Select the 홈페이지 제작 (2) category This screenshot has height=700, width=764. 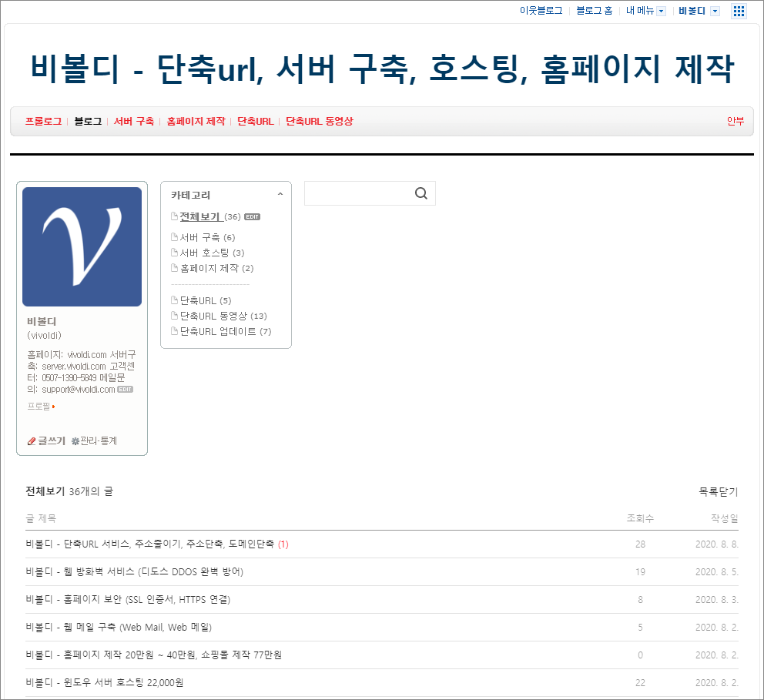point(217,269)
